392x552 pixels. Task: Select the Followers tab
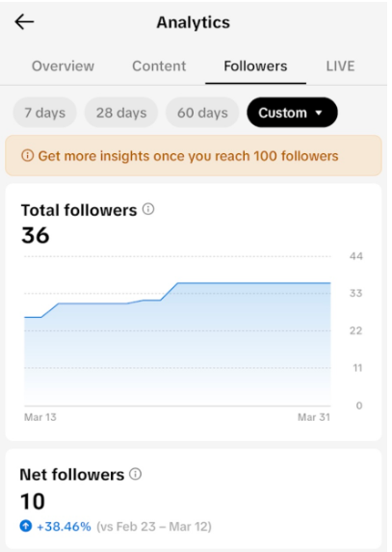coord(255,66)
